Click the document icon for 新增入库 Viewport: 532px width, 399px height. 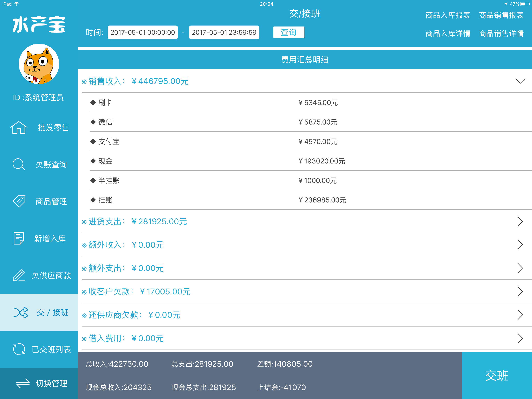pyautogui.click(x=19, y=238)
